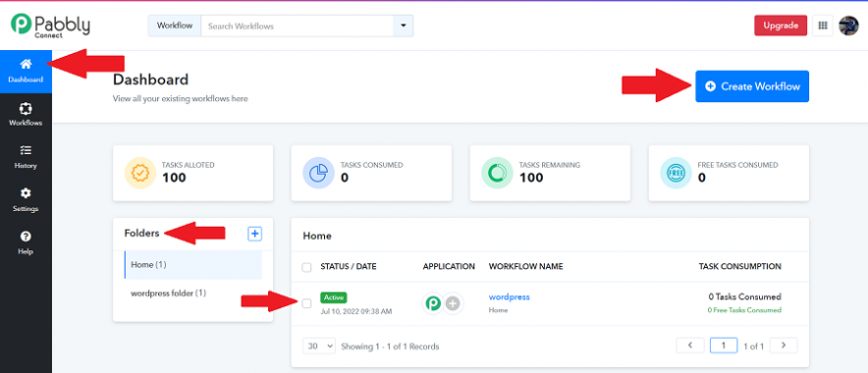868x373 pixels.
Task: Click the grey plus application icon
Action: pos(453,303)
